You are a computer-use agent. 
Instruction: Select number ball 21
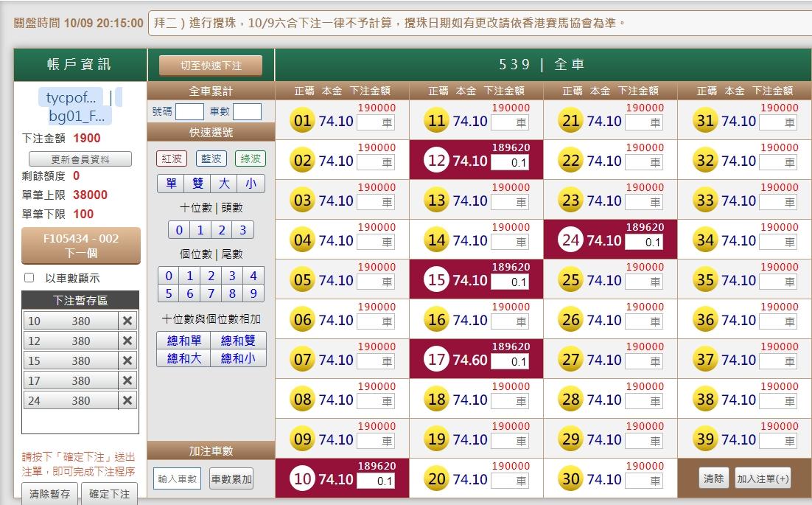pyautogui.click(x=570, y=121)
